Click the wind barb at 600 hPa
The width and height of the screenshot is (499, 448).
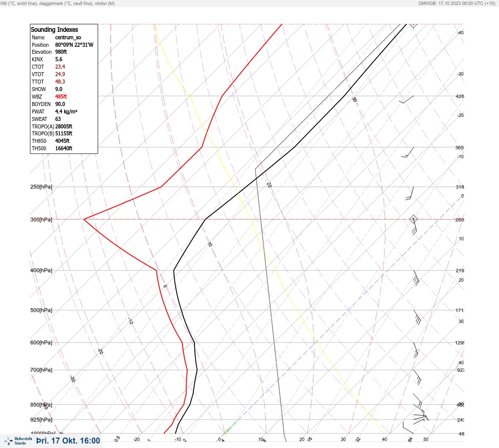pos(415,350)
